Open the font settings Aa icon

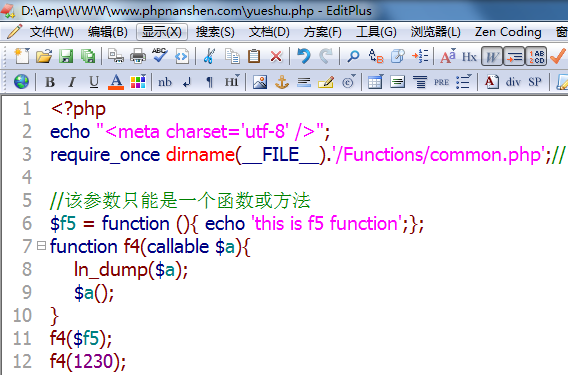pos(448,56)
